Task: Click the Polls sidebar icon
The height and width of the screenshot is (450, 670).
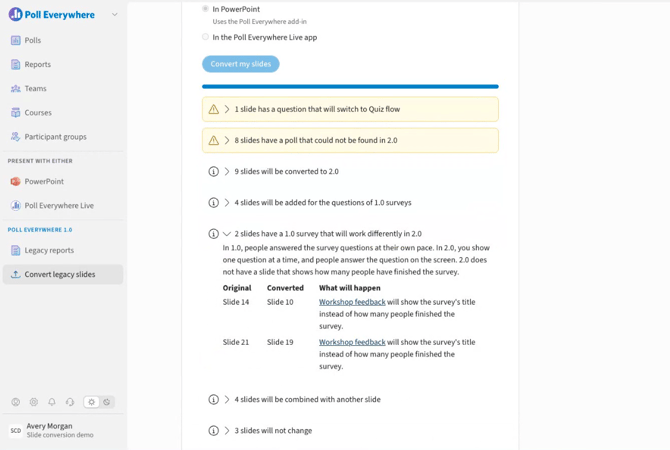Action: (15, 40)
